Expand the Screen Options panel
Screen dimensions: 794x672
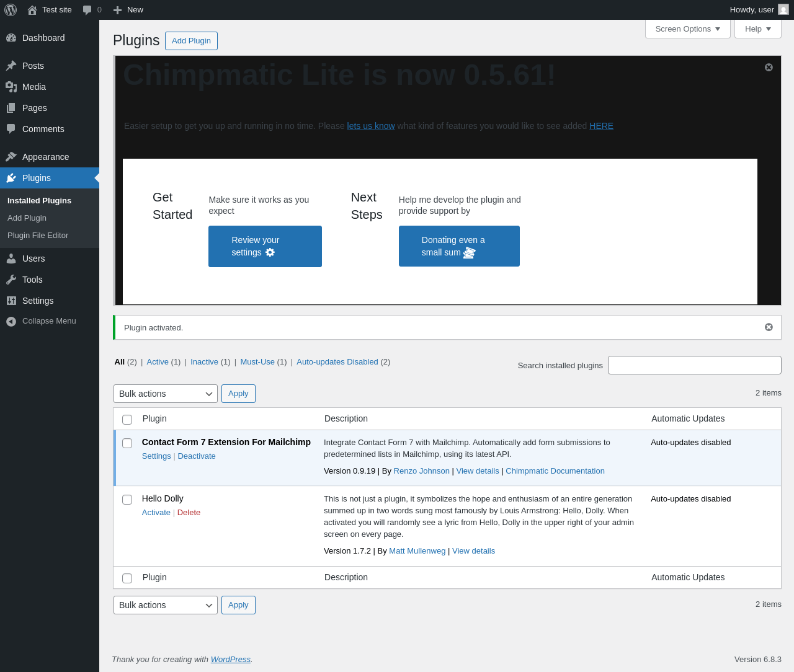(687, 29)
